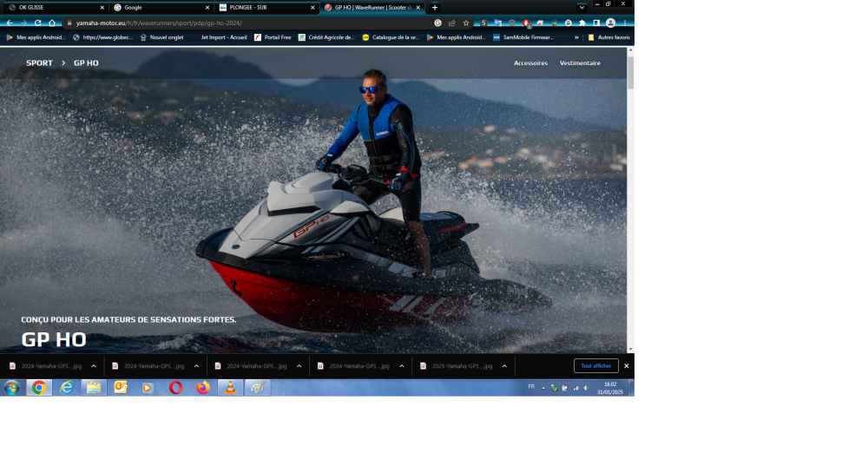Screen dimensions: 868x472
Task: Close the downloads bar with the X
Action: tap(626, 366)
